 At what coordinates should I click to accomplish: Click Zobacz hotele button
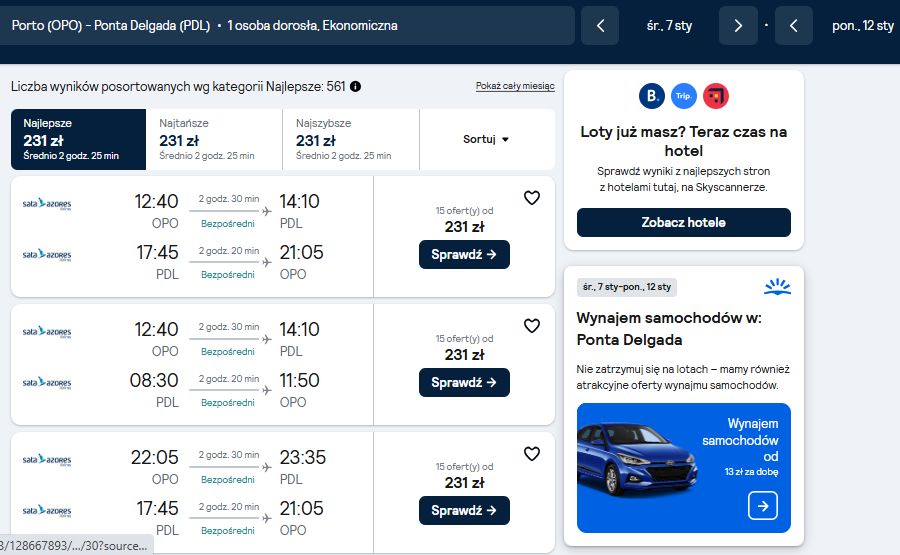click(x=684, y=223)
